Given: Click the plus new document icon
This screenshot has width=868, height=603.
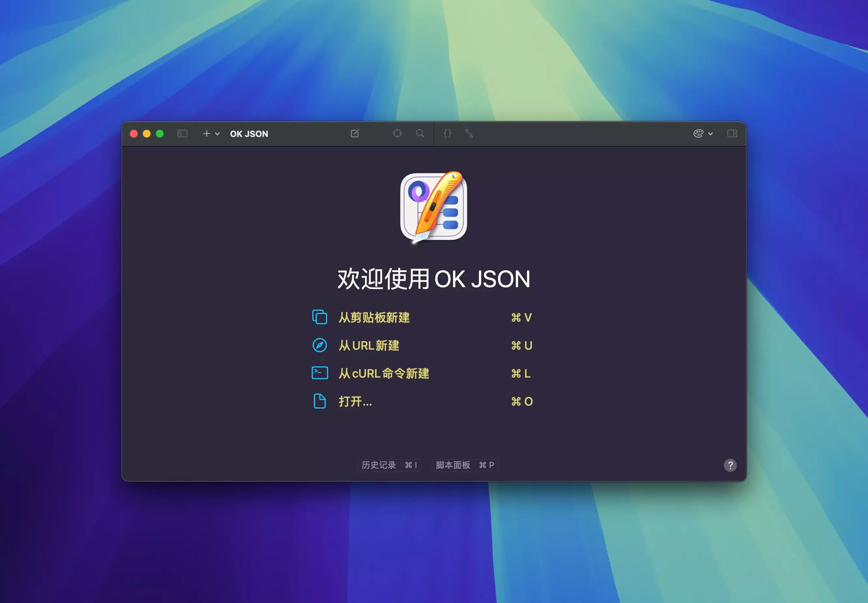Looking at the screenshot, I should [x=206, y=133].
